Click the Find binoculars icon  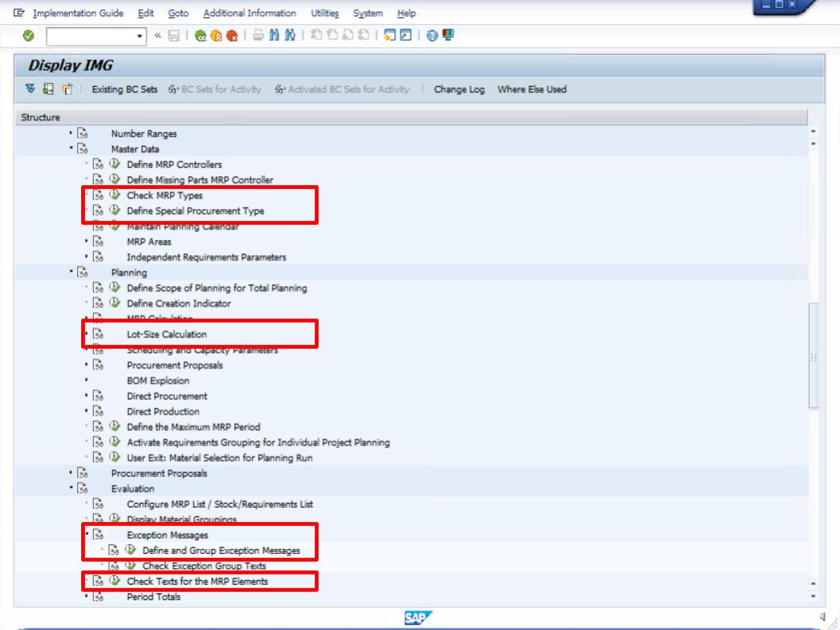274,36
